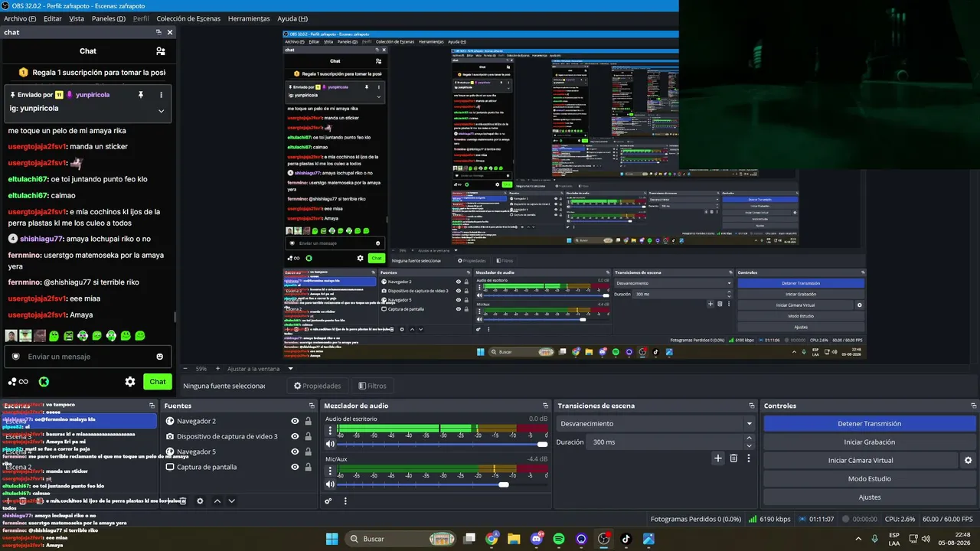The width and height of the screenshot is (980, 551).
Task: Add a scene transition plus icon
Action: coord(717,458)
